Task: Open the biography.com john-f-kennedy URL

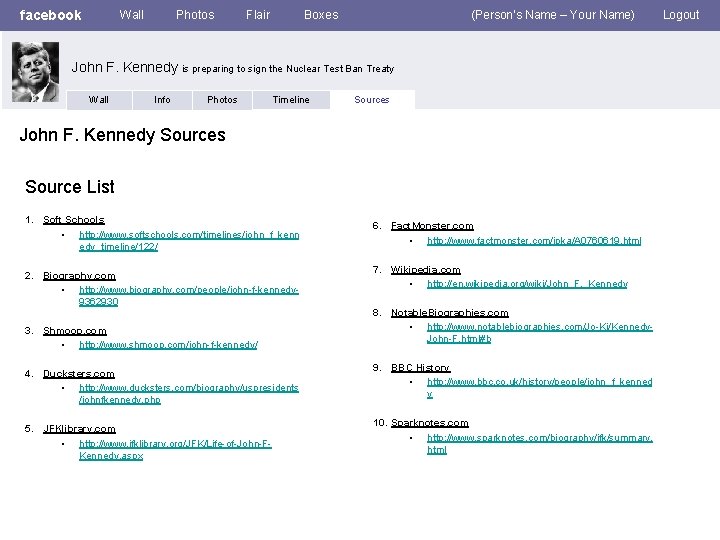Action: coord(189,296)
